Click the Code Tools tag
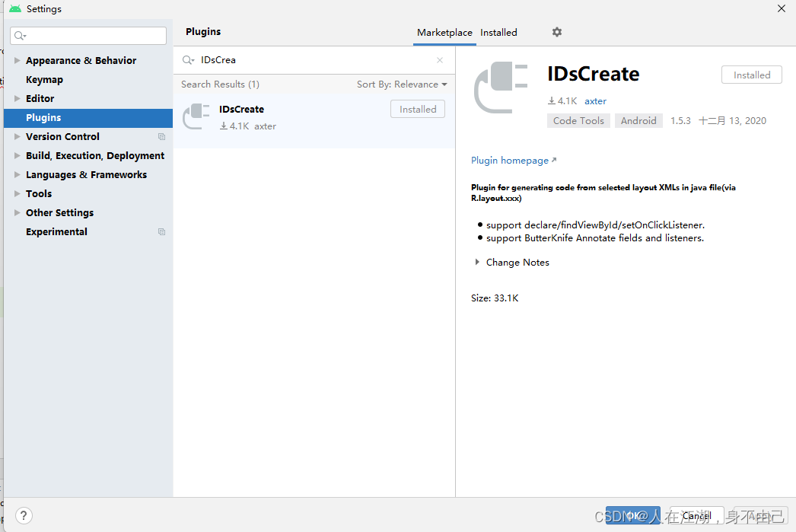The image size is (796, 532). click(578, 121)
